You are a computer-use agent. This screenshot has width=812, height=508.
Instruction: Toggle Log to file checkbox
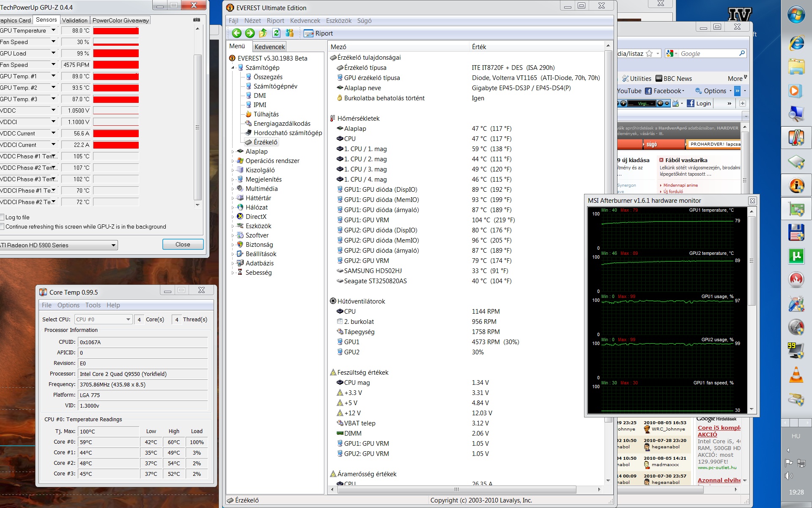coord(2,217)
